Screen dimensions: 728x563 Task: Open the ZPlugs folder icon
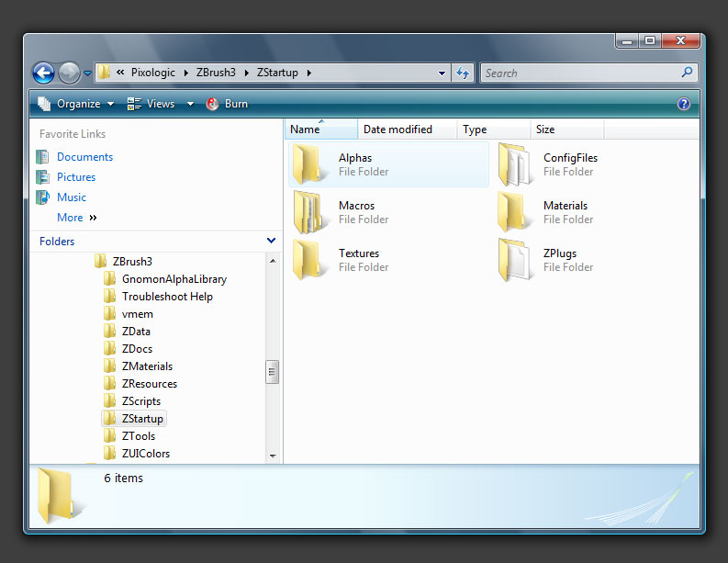(x=512, y=260)
